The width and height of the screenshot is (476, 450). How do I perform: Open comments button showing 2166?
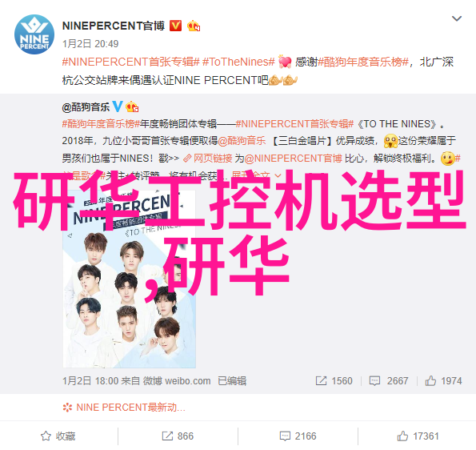pos(298,436)
